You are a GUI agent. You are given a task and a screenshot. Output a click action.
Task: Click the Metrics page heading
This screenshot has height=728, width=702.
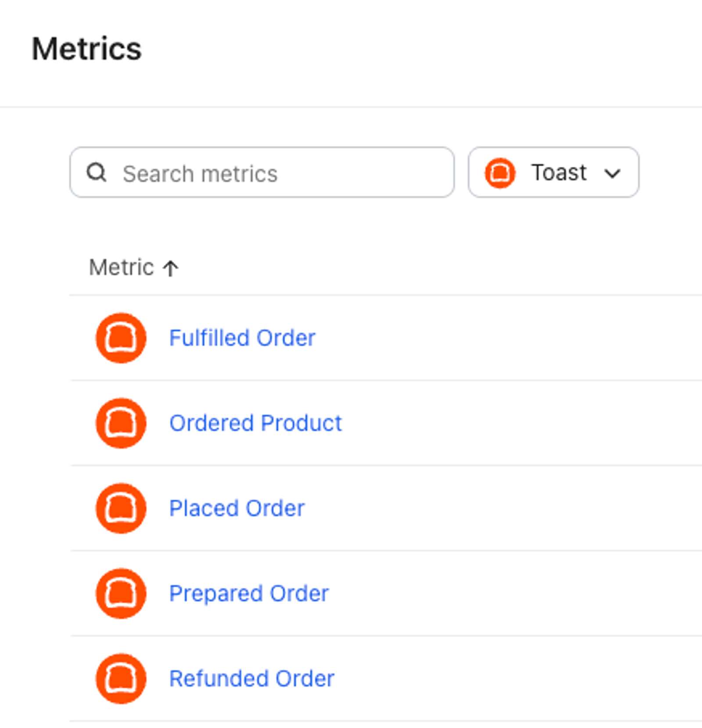(x=87, y=49)
